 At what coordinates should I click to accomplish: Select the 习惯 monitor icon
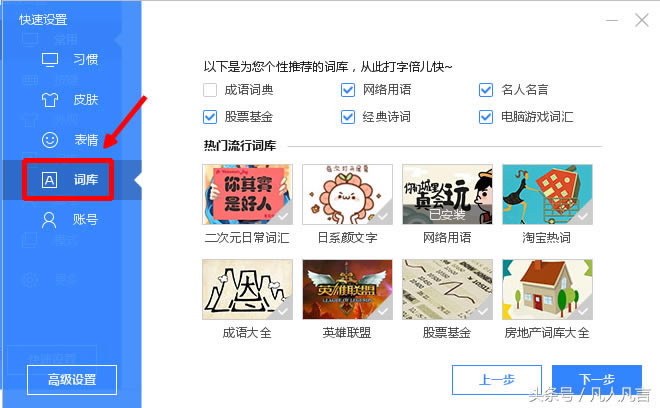pyautogui.click(x=50, y=59)
